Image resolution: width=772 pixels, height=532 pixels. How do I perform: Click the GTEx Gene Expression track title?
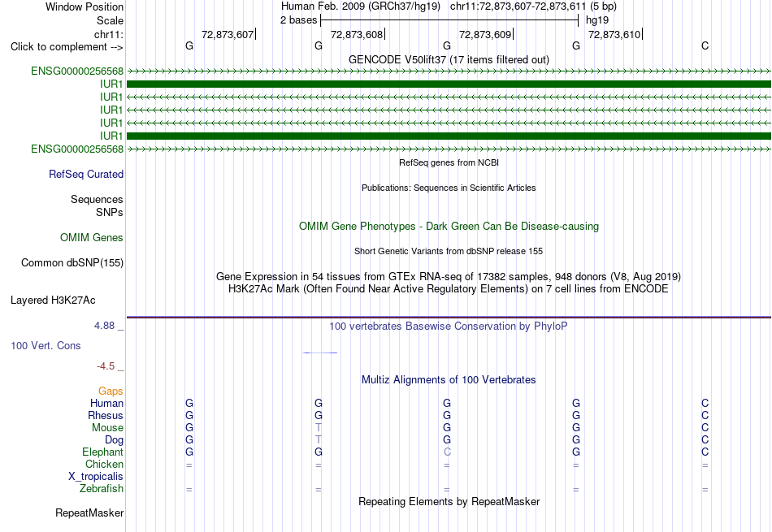[x=449, y=277]
